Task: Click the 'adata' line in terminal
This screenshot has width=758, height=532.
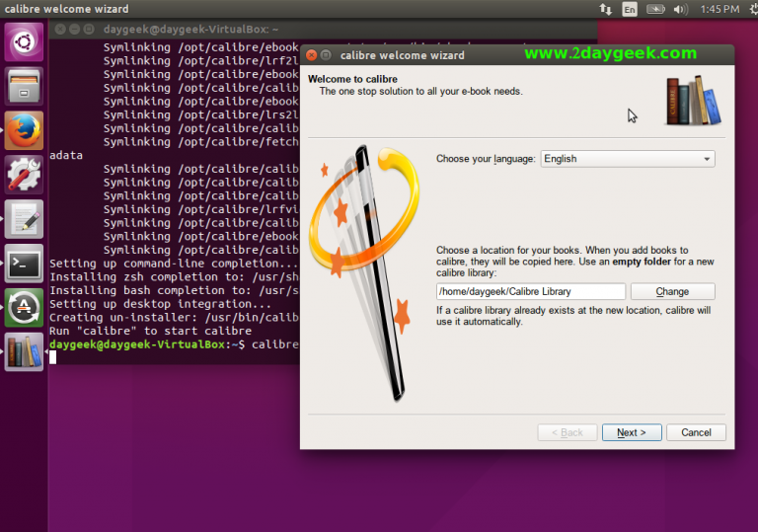Action: (x=66, y=155)
